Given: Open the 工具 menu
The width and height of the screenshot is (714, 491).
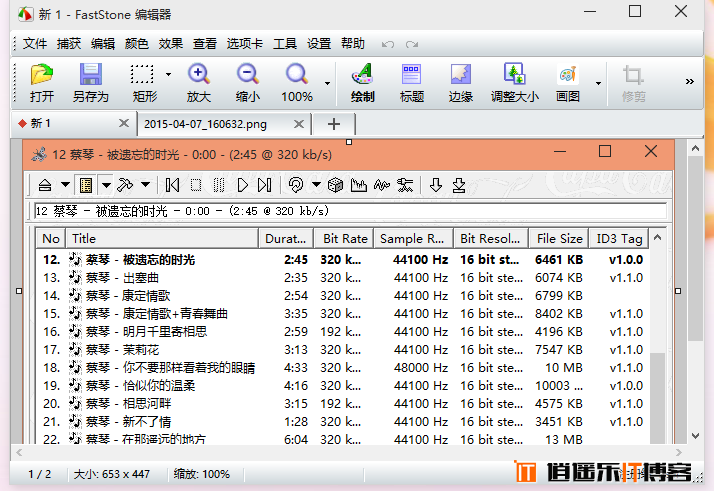Looking at the screenshot, I should (285, 44).
